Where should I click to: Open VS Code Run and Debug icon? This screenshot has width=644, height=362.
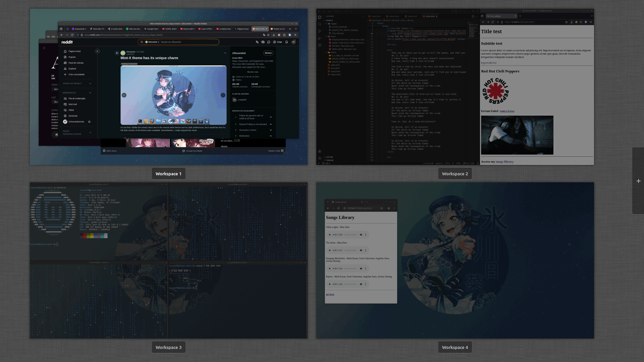[x=320, y=38]
